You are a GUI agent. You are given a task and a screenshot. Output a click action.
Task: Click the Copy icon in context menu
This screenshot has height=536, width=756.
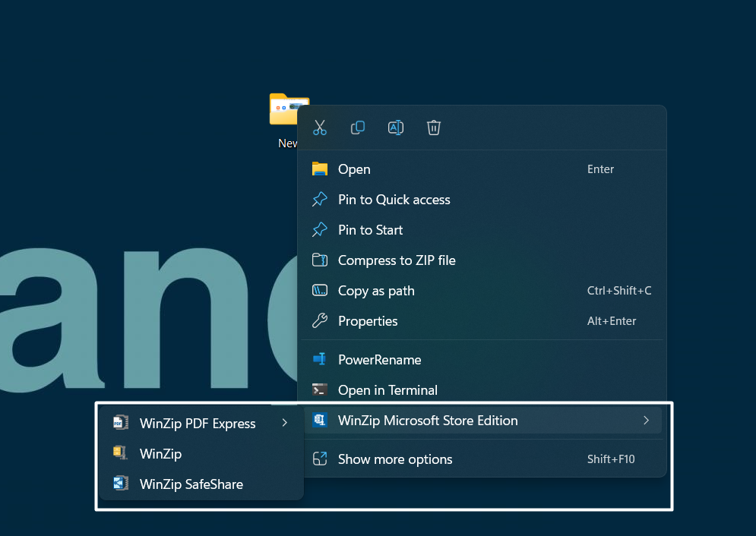click(358, 128)
